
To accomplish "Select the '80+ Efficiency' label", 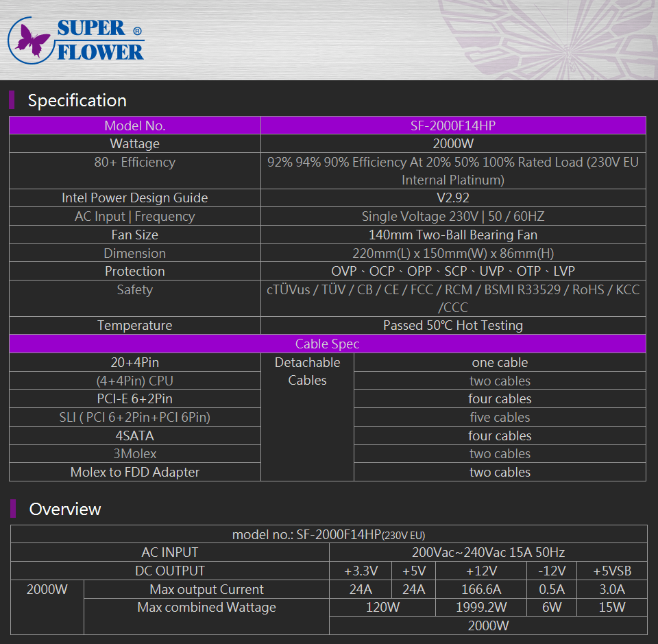I will click(135, 162).
